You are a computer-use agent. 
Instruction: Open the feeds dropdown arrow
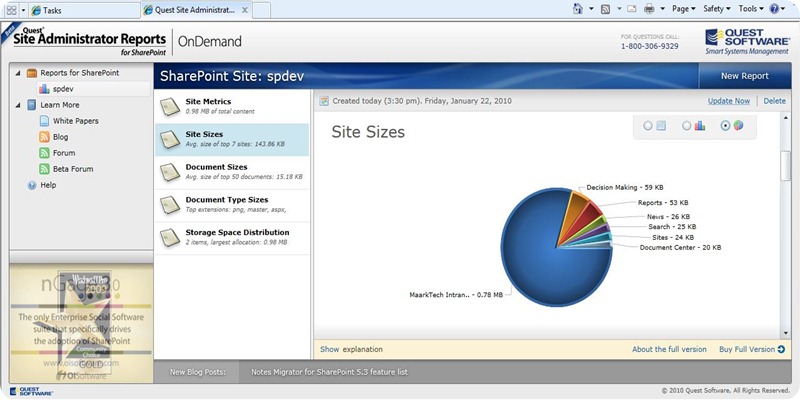[619, 9]
